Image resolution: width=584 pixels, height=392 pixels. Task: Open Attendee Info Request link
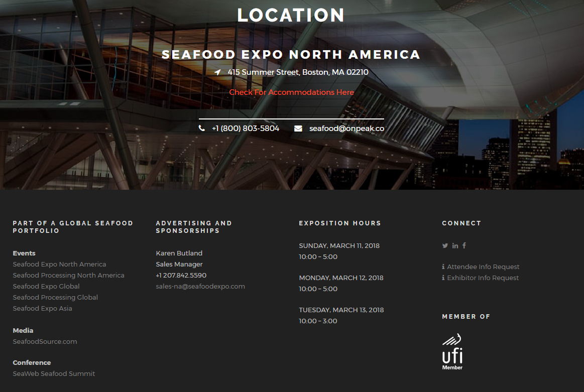tap(483, 267)
